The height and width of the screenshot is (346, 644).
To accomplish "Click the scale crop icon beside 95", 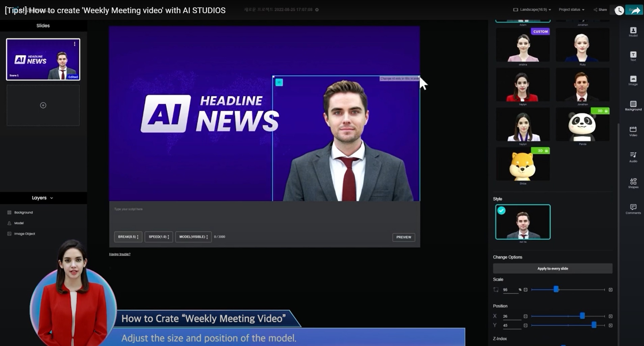I will point(496,290).
